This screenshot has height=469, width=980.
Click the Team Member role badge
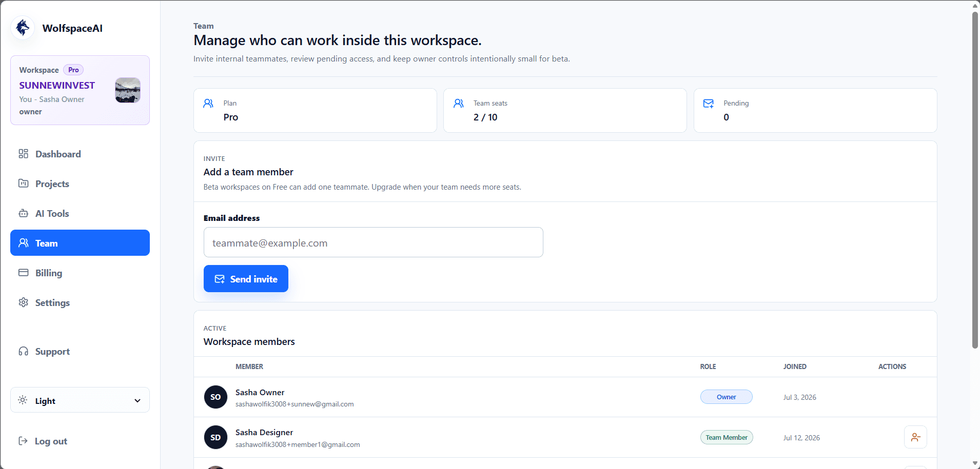coord(727,438)
